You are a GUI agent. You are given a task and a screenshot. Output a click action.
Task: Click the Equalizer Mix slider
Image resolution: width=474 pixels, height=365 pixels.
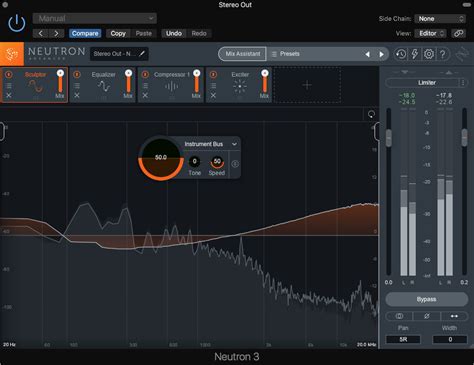coord(128,82)
